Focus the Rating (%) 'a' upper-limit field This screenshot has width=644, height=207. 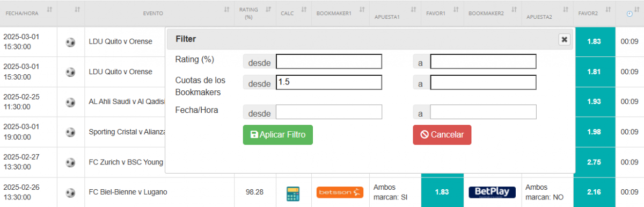pos(483,61)
